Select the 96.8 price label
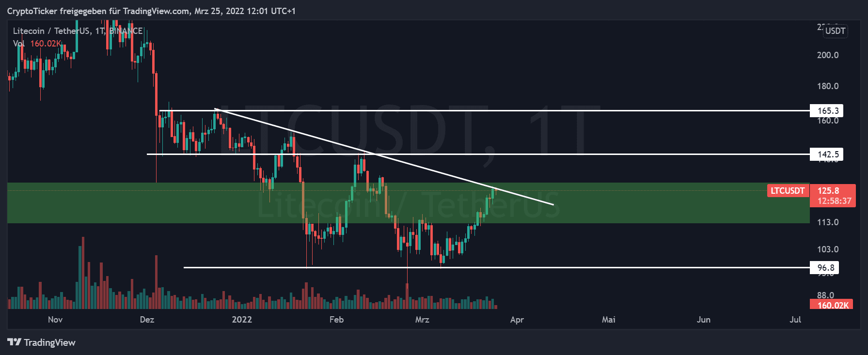 [825, 268]
